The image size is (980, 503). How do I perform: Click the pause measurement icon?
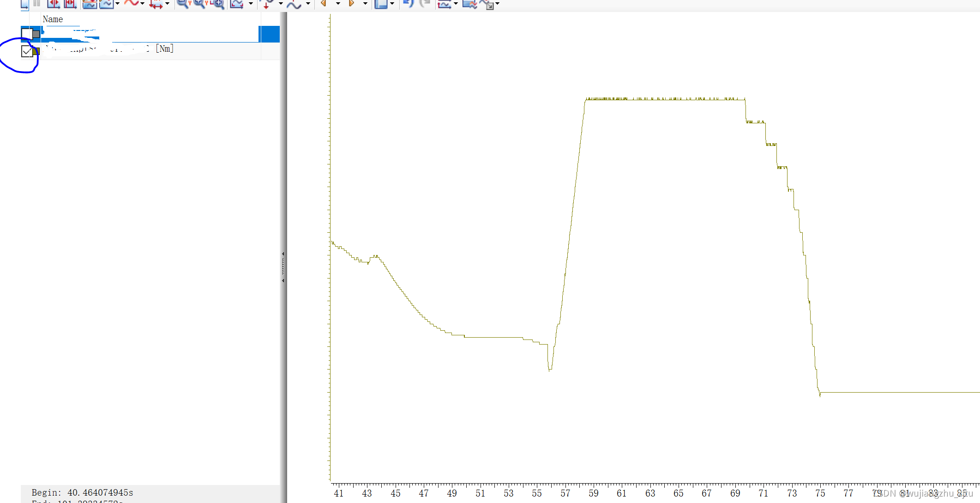[37, 4]
